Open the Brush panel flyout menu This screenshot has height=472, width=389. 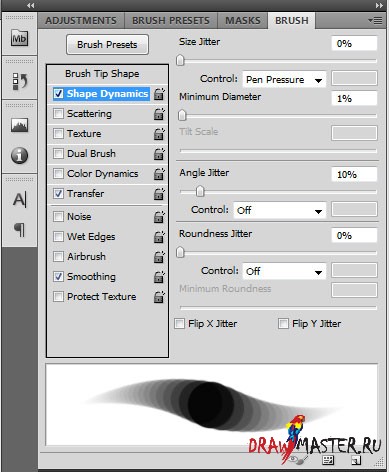376,21
